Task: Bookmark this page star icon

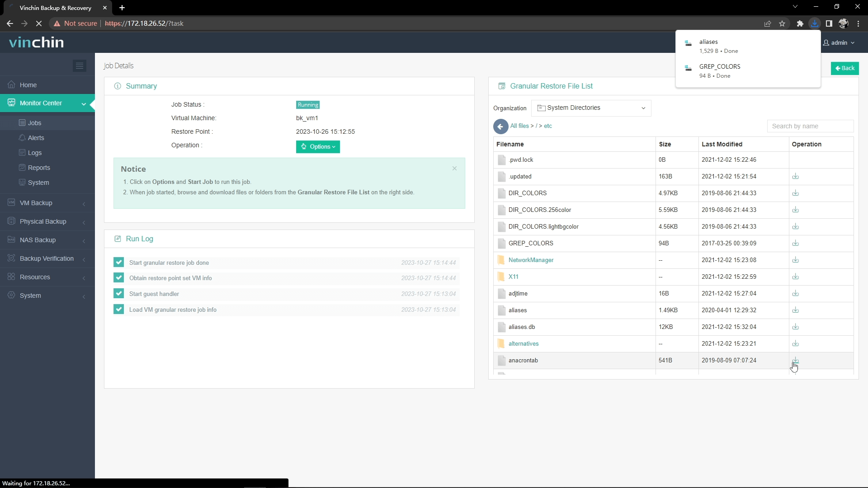Action: coord(782,23)
